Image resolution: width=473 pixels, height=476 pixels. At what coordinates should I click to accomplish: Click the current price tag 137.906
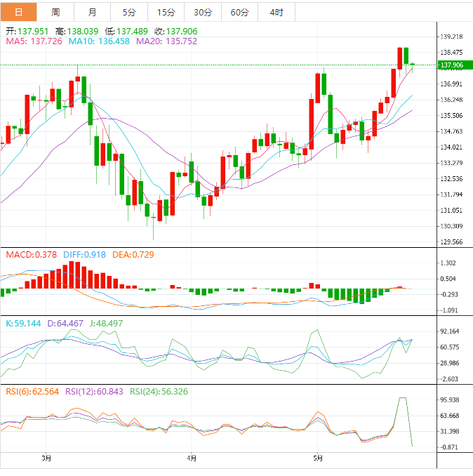(x=451, y=65)
